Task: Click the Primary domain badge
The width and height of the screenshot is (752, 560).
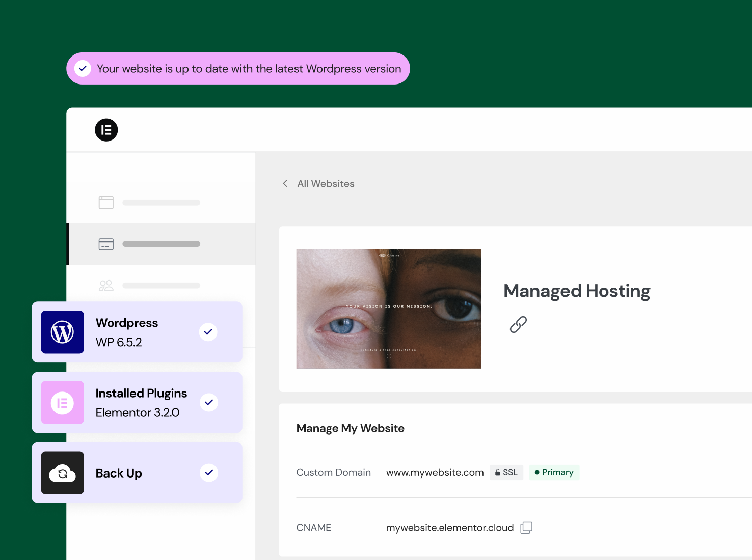Action: [554, 472]
